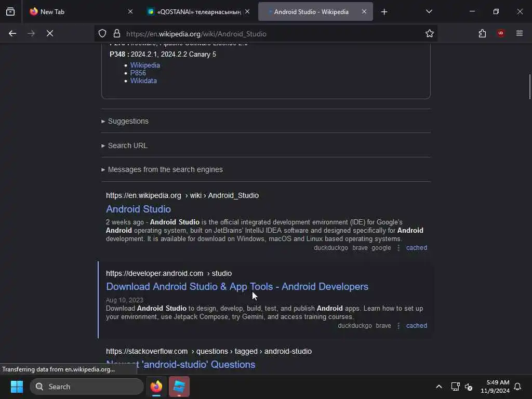
Task: Open the Firefox tab overview icon
Action: click(x=10, y=11)
